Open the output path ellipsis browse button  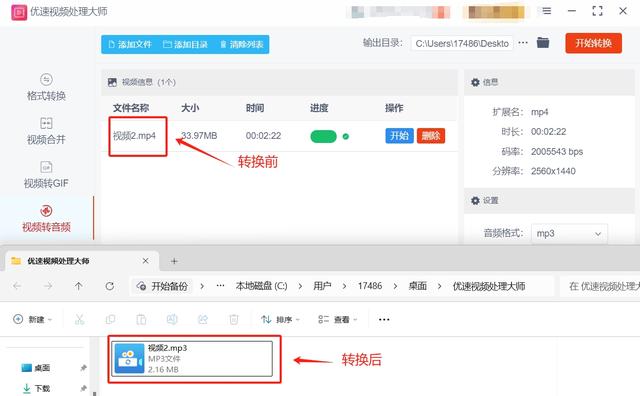click(523, 42)
